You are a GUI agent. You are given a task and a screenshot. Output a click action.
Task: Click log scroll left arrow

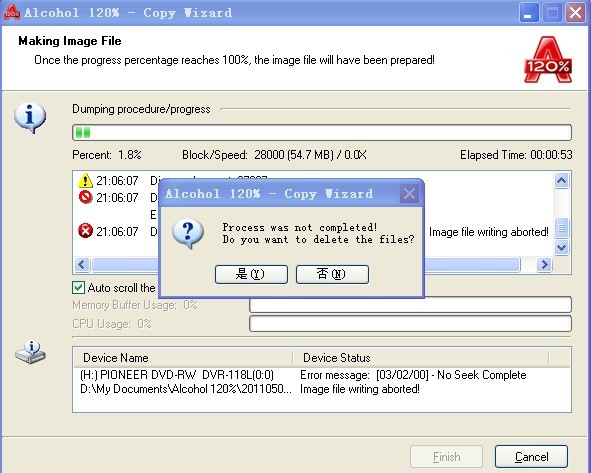[82, 264]
